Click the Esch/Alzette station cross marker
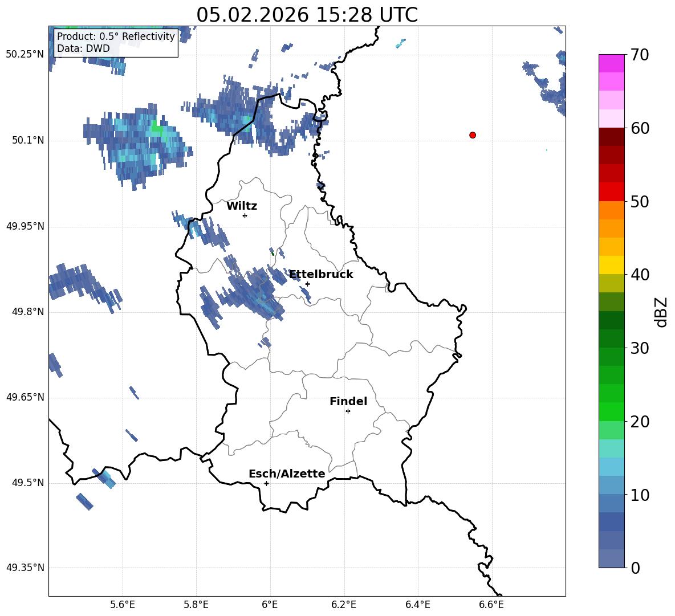 pos(266,483)
